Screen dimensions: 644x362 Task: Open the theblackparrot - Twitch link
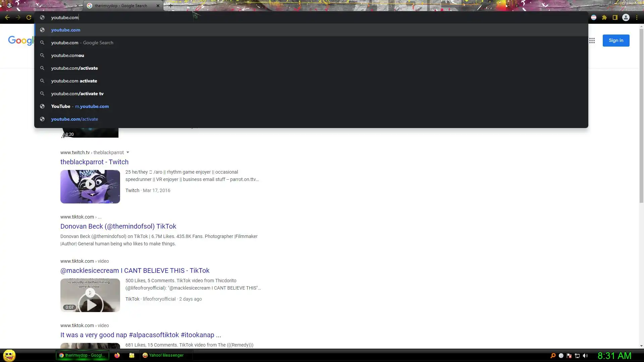tap(94, 162)
